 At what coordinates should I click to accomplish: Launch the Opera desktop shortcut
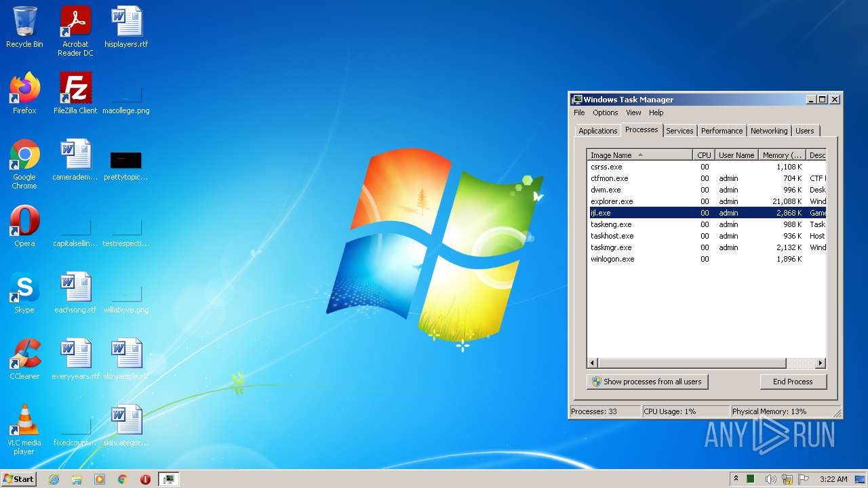[x=24, y=226]
